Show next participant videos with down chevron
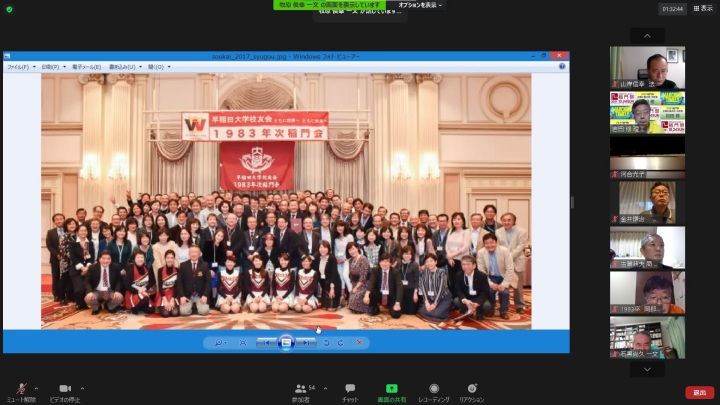Screen dimensions: 720x405 [647, 369]
